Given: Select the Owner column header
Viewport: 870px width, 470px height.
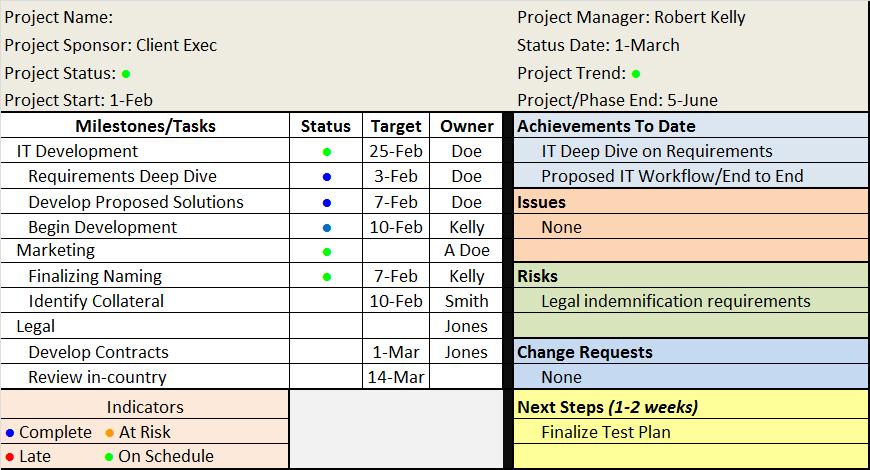Looking at the screenshot, I should coord(466,126).
